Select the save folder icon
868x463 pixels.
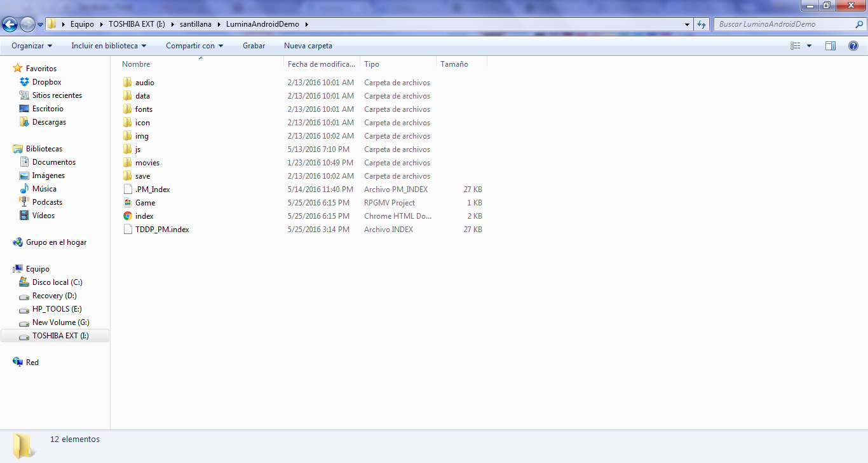pos(128,176)
